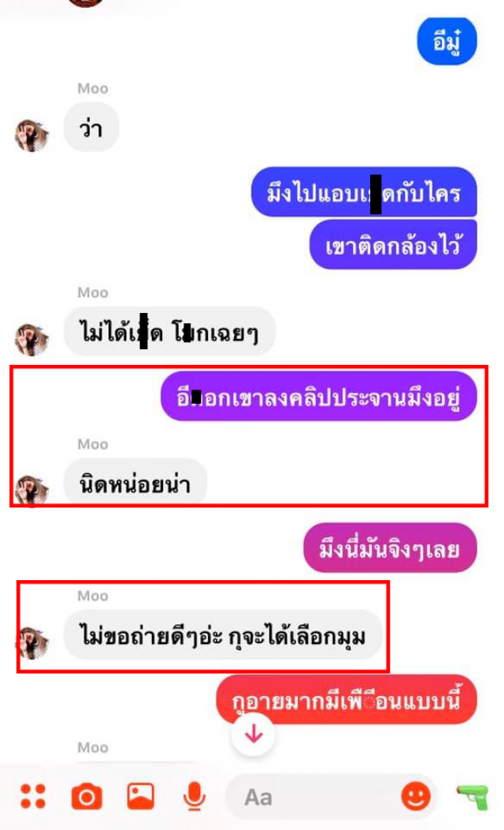Select the มึงนี่มันจิงๆเลย sent message

click(390, 548)
